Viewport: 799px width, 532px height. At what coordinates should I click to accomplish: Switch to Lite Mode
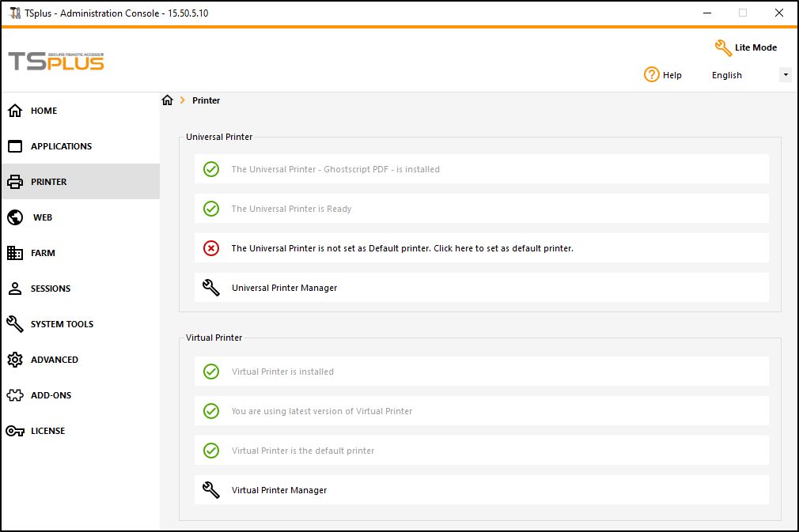point(745,47)
